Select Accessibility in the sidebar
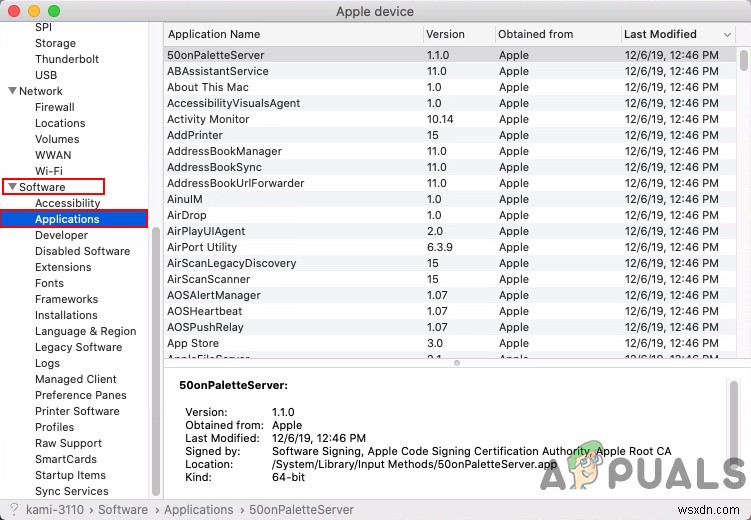Image resolution: width=751 pixels, height=520 pixels. pos(68,203)
